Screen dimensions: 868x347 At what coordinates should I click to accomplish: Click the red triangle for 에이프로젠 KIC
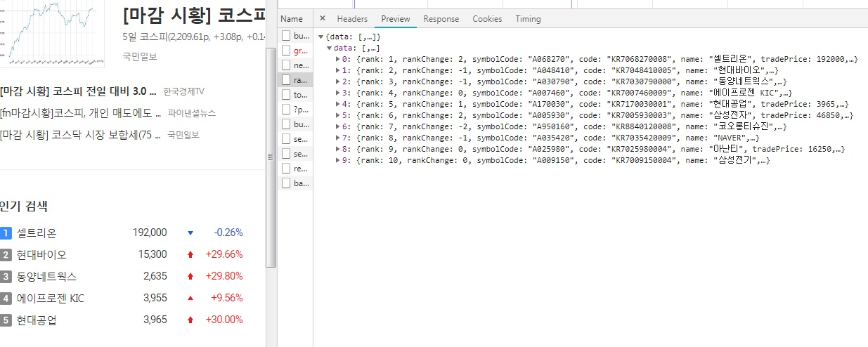[190, 298]
